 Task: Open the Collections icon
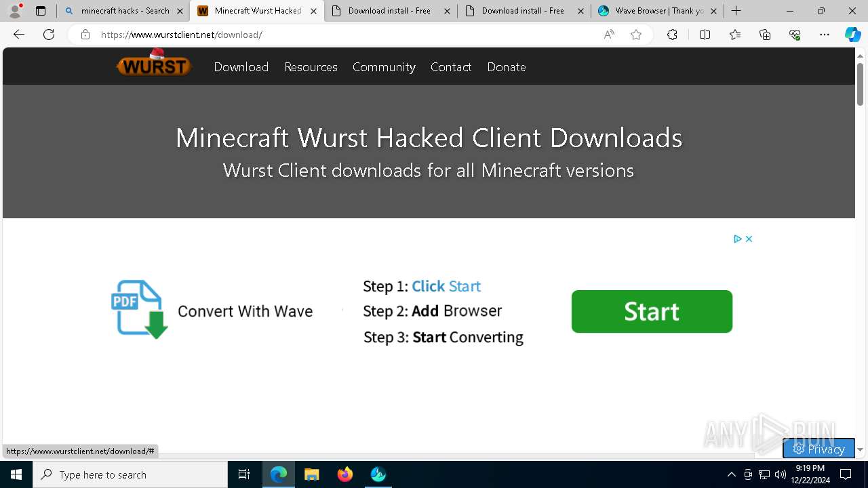[765, 35]
